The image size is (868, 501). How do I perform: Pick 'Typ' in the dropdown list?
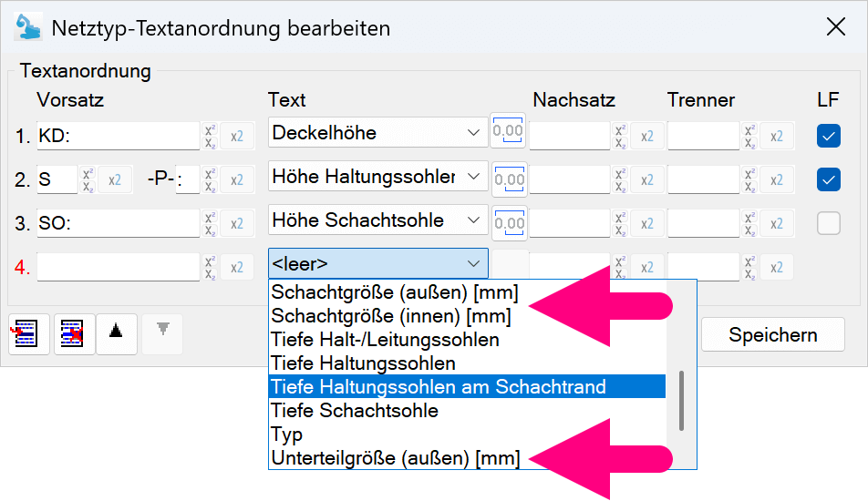(286, 435)
